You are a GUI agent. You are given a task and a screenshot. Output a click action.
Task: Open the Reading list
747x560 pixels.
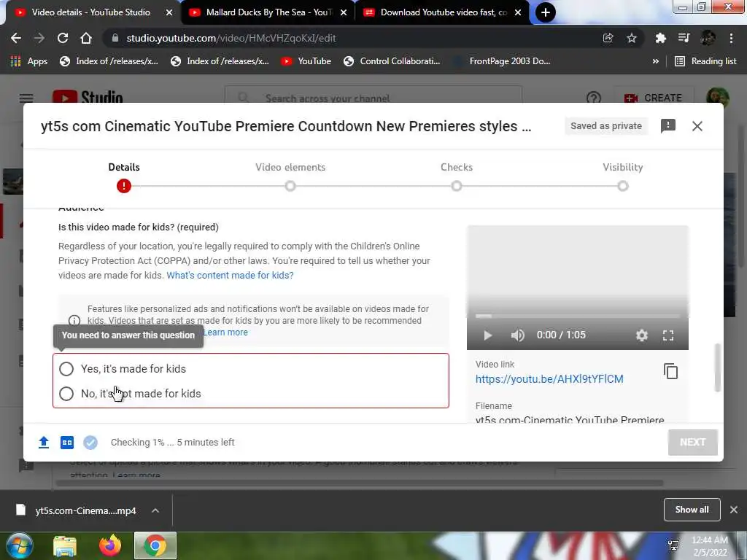[706, 61]
